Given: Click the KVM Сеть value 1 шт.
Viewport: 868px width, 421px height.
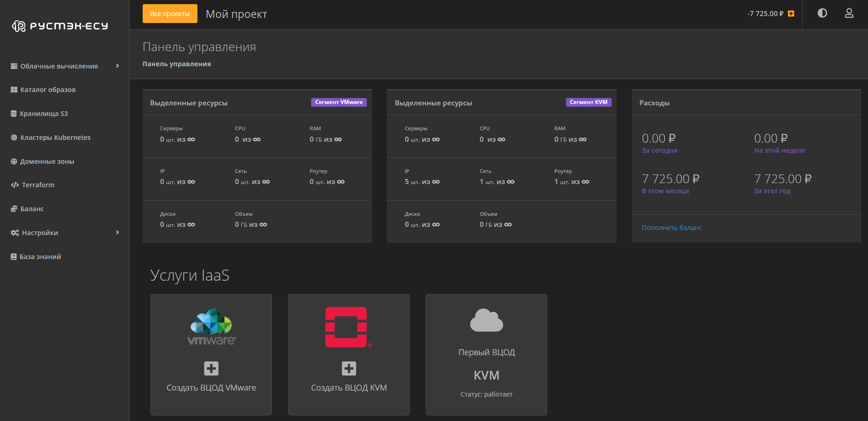Looking at the screenshot, I should (497, 182).
